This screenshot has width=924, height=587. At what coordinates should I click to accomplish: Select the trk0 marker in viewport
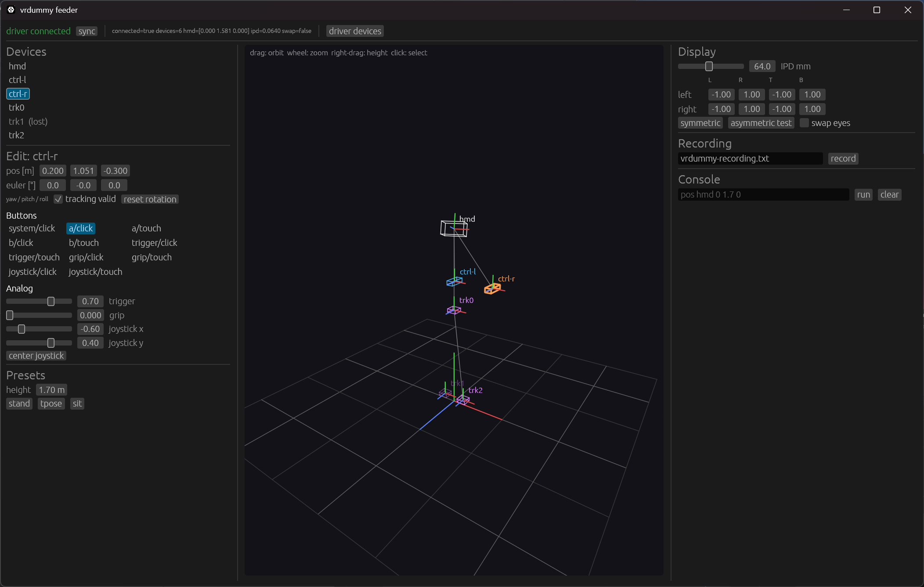tap(454, 310)
